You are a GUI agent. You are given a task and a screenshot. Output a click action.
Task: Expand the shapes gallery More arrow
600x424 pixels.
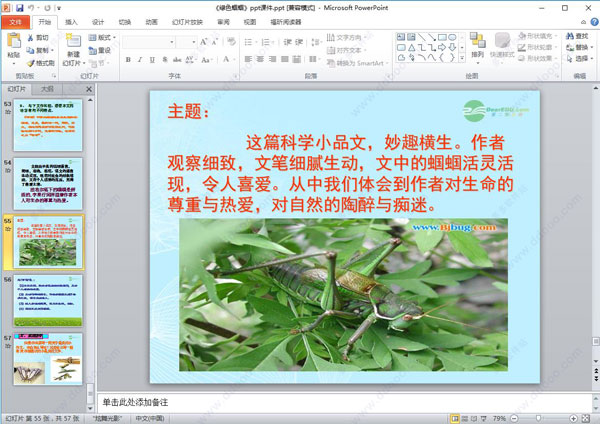click(x=462, y=58)
